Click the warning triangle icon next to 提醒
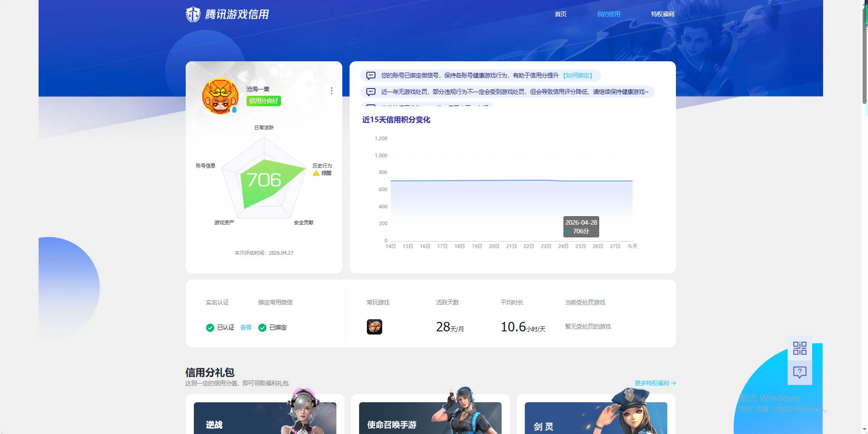This screenshot has width=868, height=434. click(x=316, y=173)
